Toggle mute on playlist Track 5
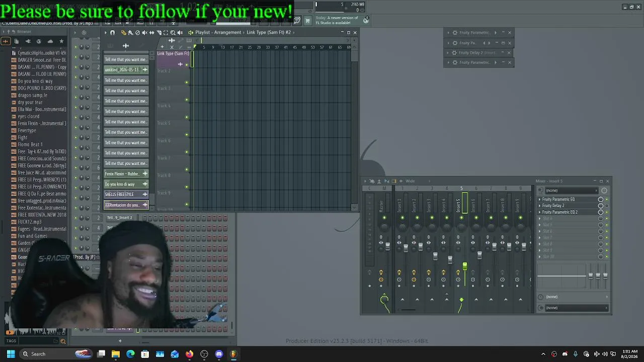 tap(187, 134)
